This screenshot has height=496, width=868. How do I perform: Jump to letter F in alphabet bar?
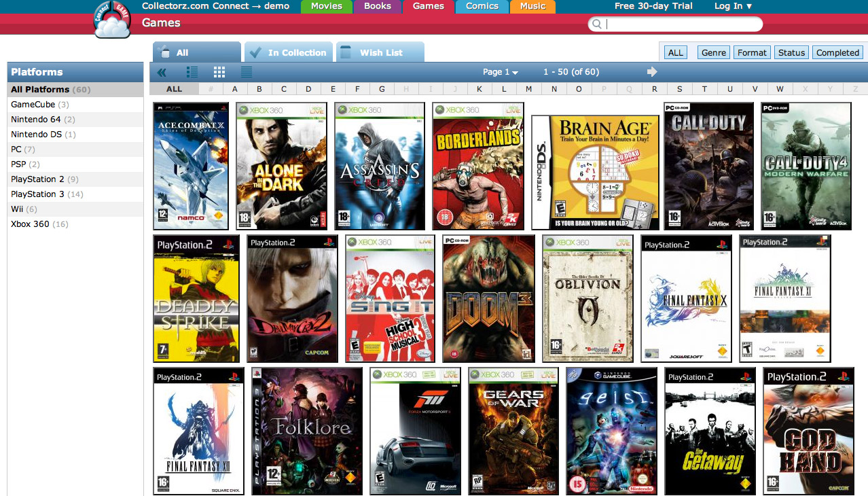click(358, 89)
